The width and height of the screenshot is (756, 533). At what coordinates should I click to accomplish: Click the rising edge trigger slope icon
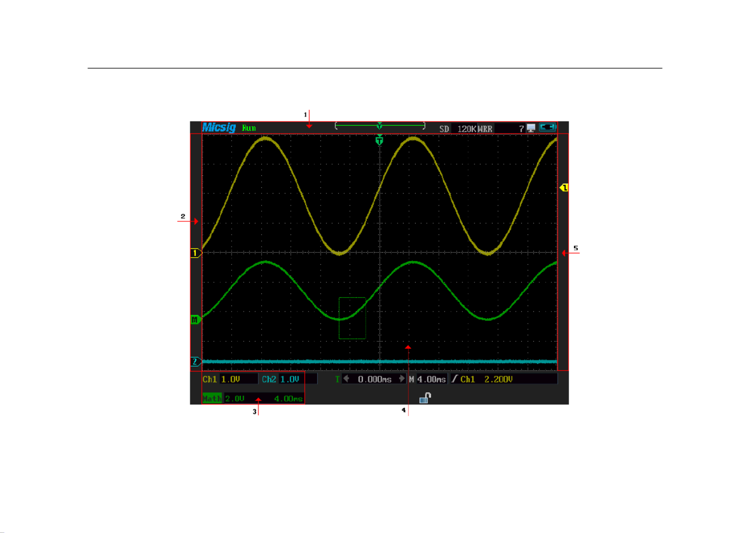point(455,379)
